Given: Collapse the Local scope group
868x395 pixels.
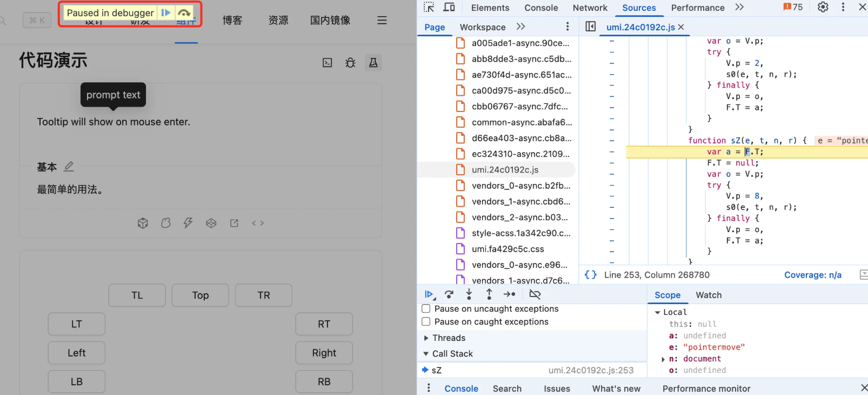Looking at the screenshot, I should (671, 312).
